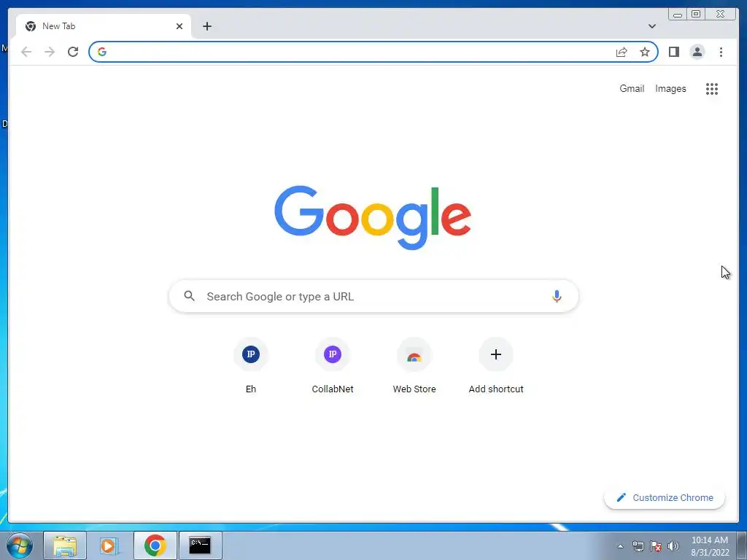Viewport: 747px width, 560px height.
Task: Go back using the back arrow
Action: pyautogui.click(x=26, y=52)
